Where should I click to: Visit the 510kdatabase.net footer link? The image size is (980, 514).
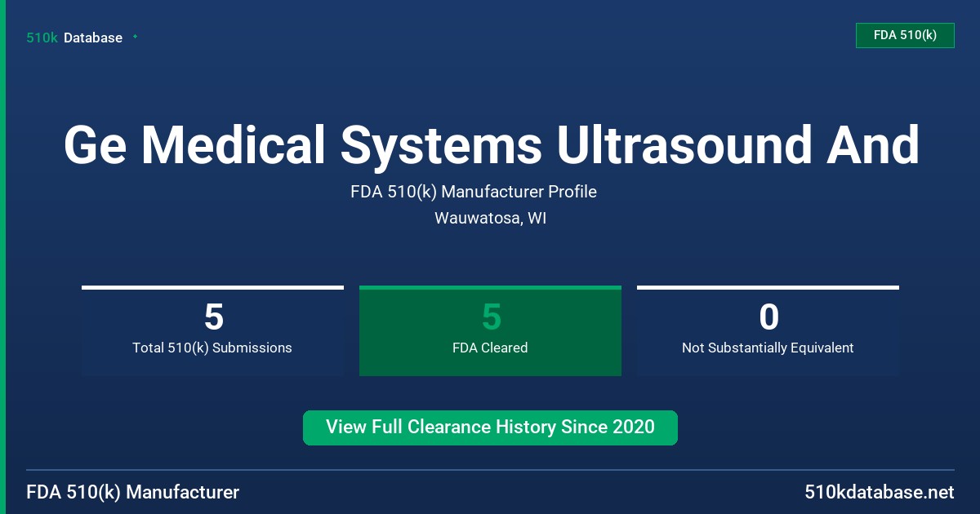pos(879,492)
